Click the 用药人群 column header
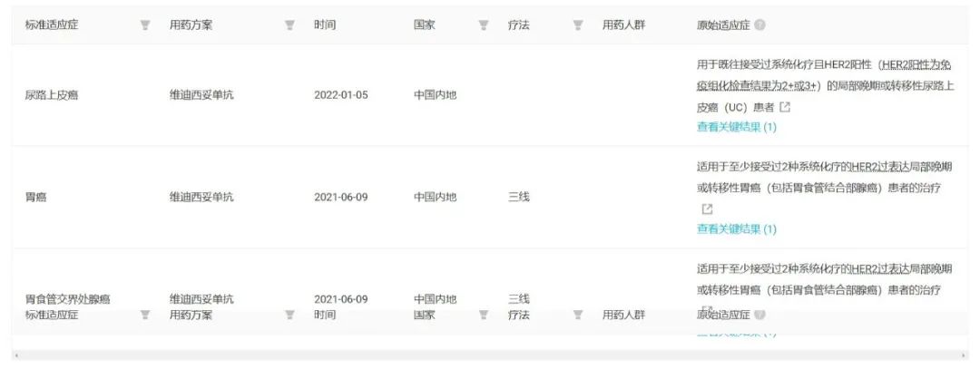The width and height of the screenshot is (980, 369). tap(623, 25)
